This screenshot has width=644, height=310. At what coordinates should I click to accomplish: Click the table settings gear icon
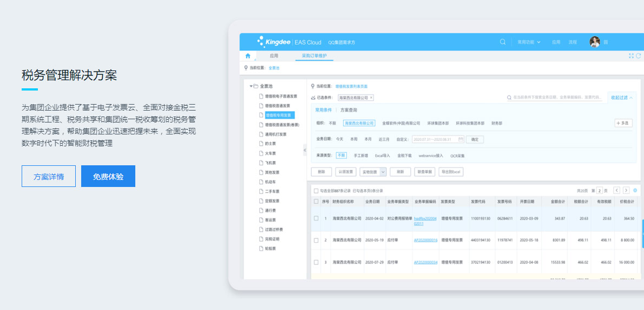[x=635, y=190]
